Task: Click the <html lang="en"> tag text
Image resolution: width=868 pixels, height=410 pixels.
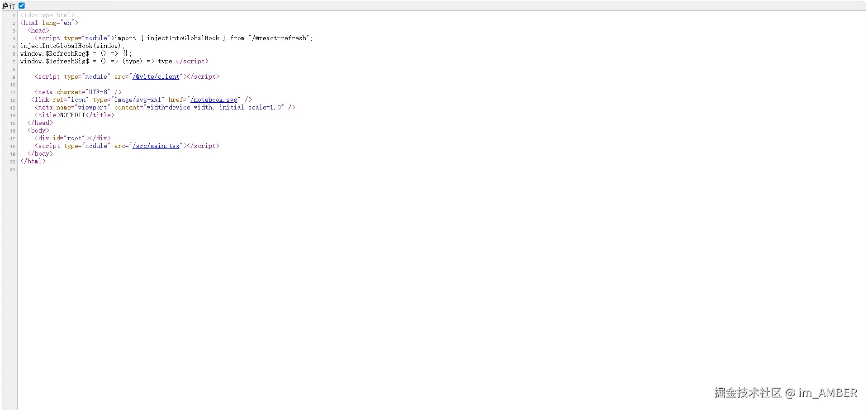Action: click(x=49, y=23)
